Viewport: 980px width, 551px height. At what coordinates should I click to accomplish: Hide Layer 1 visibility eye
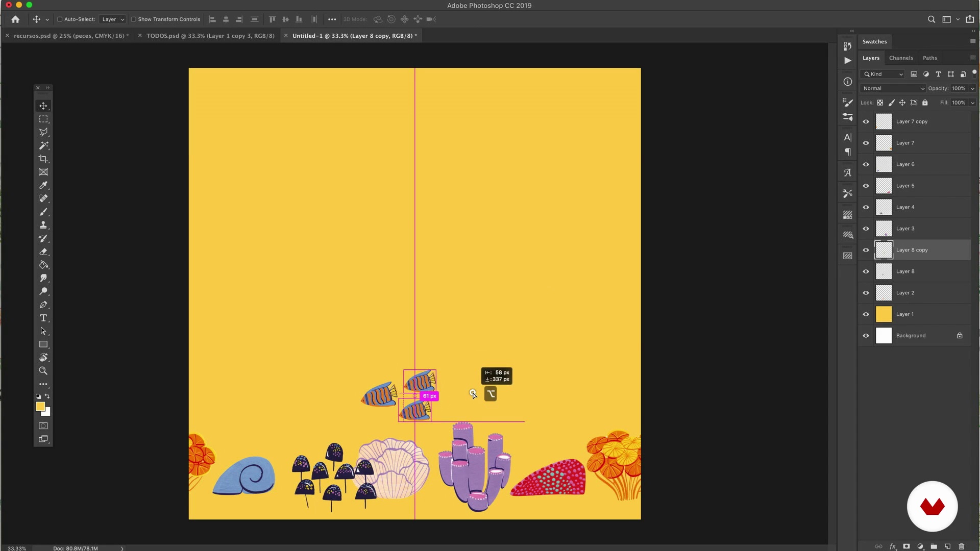click(866, 315)
